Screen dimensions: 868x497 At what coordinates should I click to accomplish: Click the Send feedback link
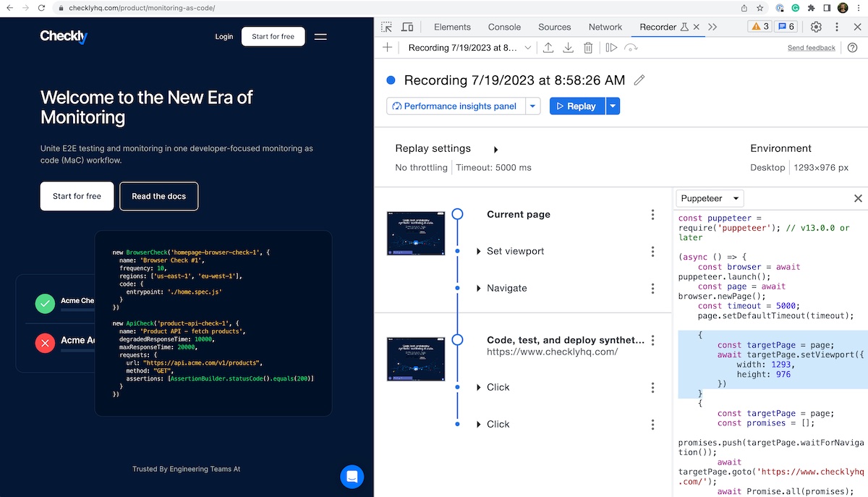pos(812,48)
